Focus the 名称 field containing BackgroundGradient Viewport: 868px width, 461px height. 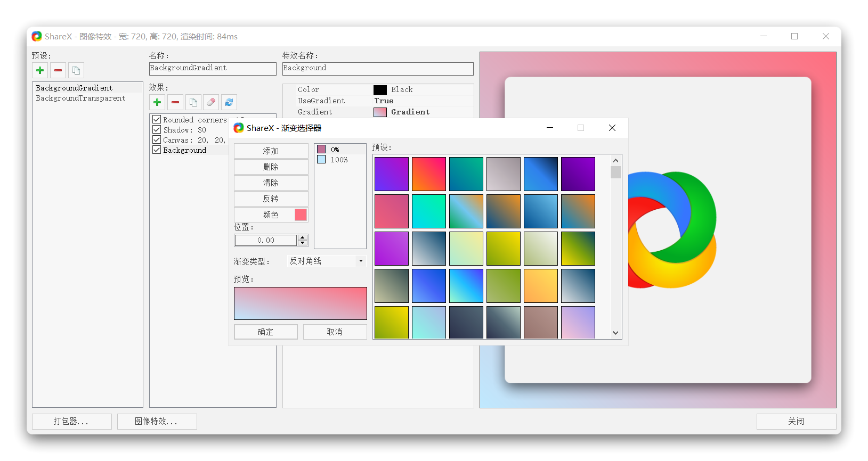(x=213, y=69)
